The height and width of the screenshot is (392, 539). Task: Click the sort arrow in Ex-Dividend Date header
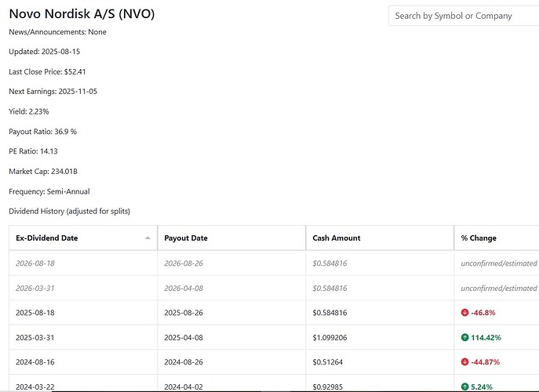(147, 238)
